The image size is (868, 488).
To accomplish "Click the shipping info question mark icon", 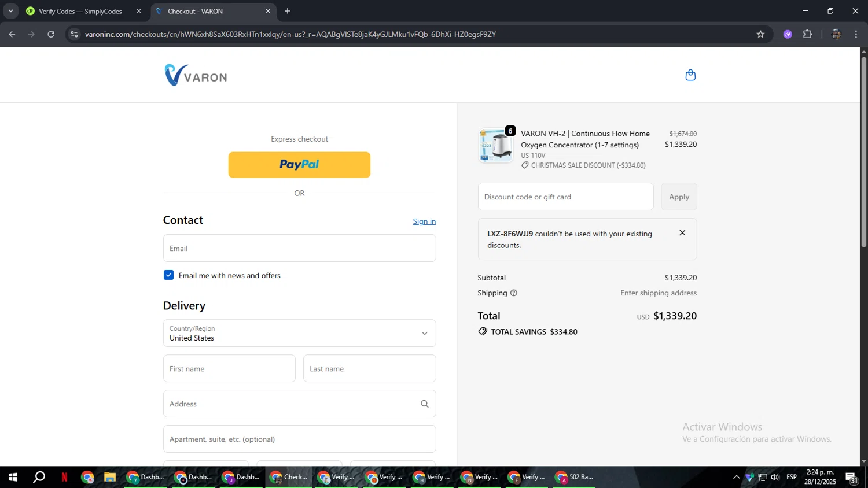I will pos(513,293).
